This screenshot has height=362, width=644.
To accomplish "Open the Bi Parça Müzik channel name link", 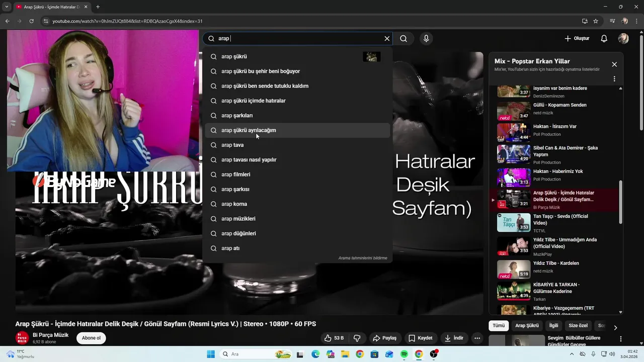I will 50,335.
